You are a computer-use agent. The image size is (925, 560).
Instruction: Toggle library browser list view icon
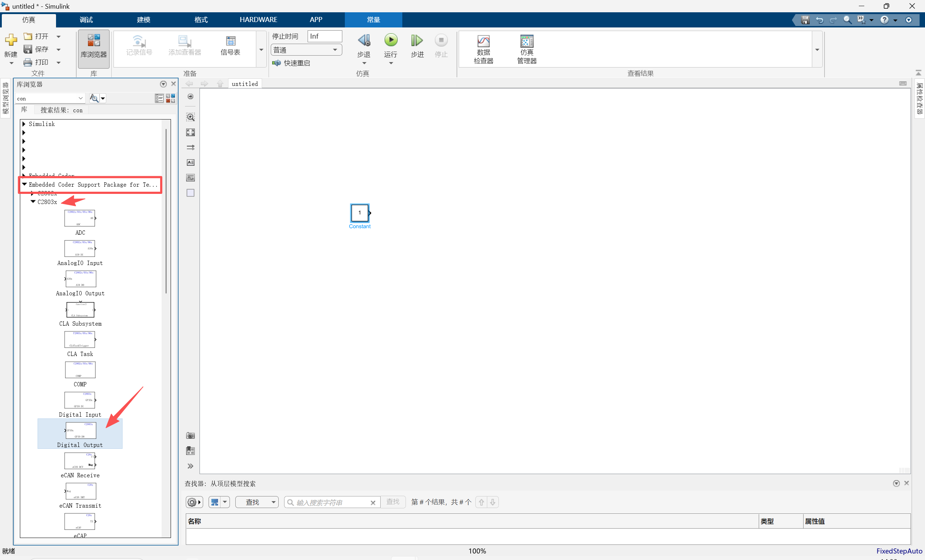[159, 98]
